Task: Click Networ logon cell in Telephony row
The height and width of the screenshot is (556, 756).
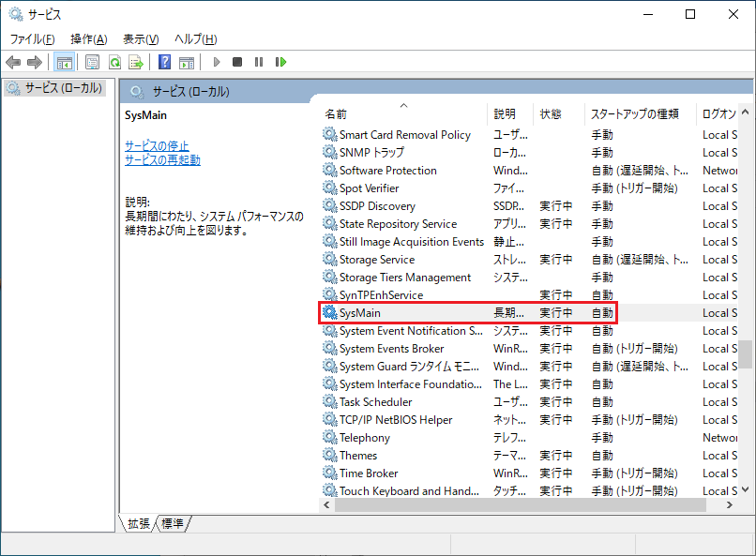Action: [x=719, y=438]
